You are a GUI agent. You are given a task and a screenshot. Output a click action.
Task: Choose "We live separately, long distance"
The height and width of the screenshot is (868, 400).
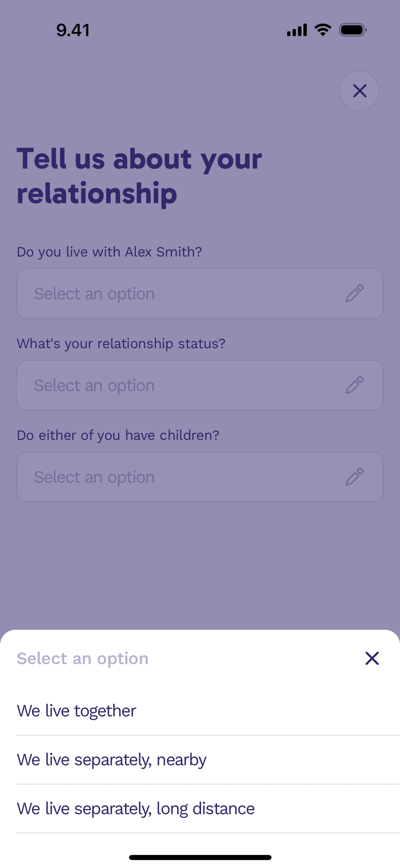click(136, 809)
